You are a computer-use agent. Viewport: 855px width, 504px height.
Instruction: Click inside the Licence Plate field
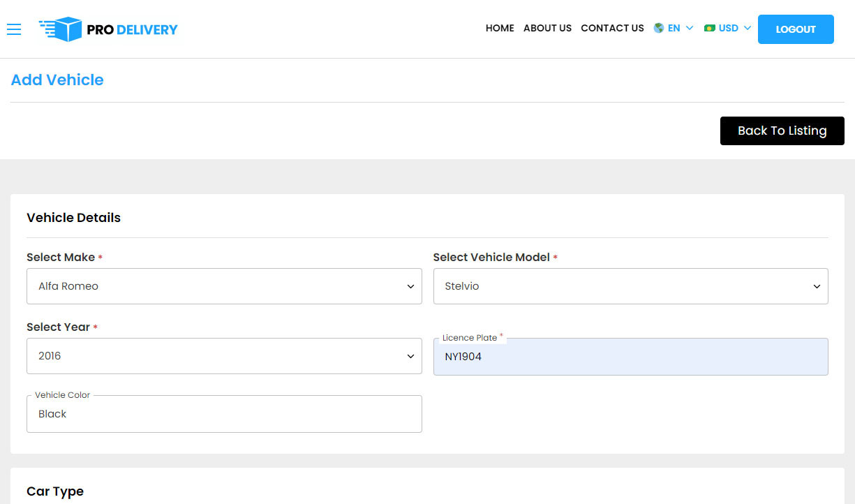click(630, 357)
